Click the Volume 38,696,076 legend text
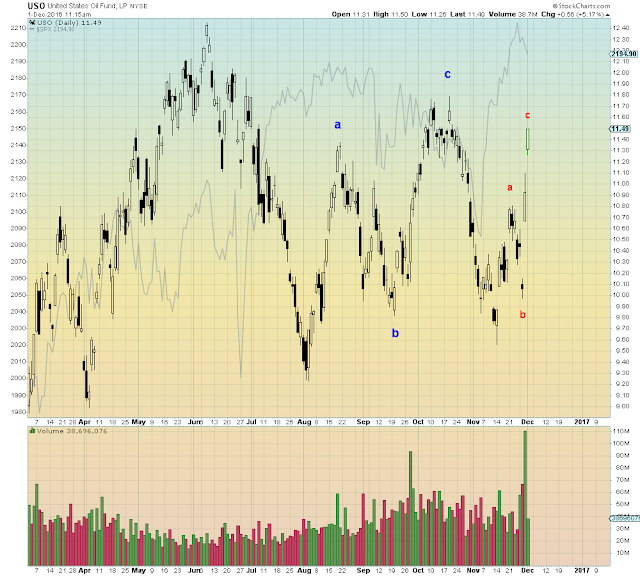Image resolution: width=640 pixels, height=576 pixels. point(72,431)
